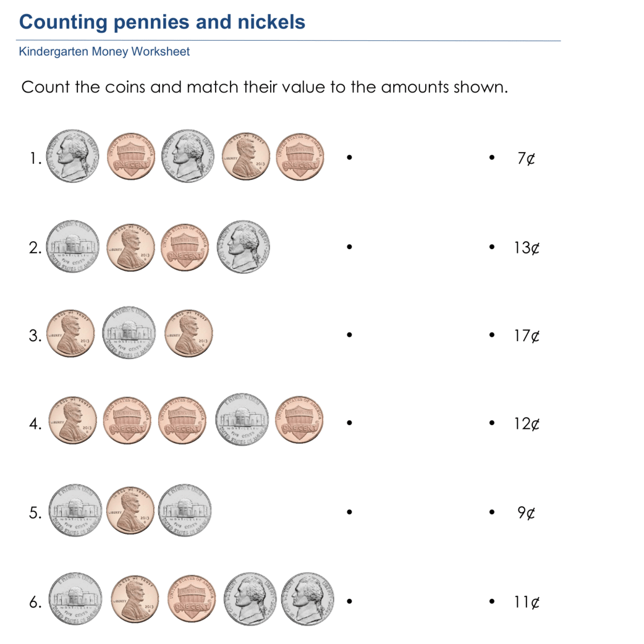This screenshot has width=644, height=644.
Task: Click the dot right of row 6 coins
Action: coord(349,600)
